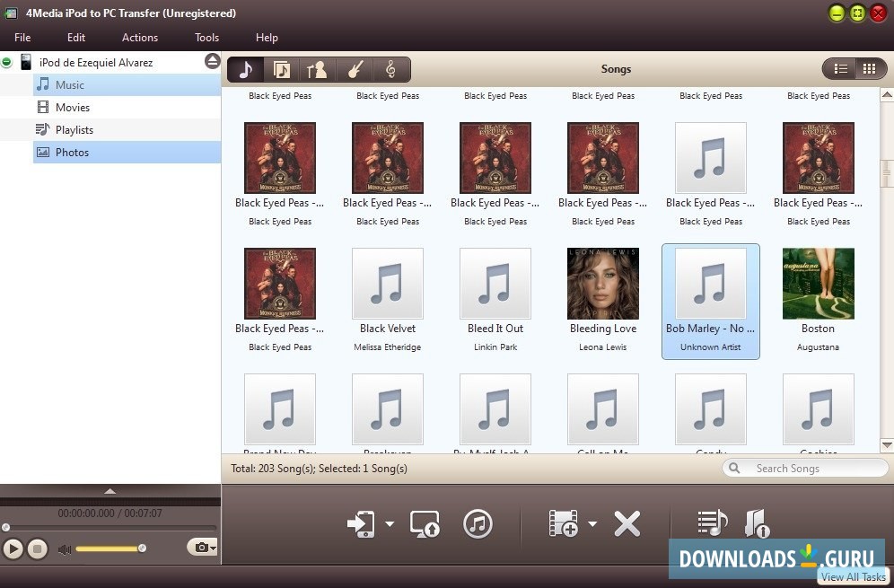Image resolution: width=894 pixels, height=588 pixels.
Task: Open the add files dropdown arrow
Action: (592, 523)
